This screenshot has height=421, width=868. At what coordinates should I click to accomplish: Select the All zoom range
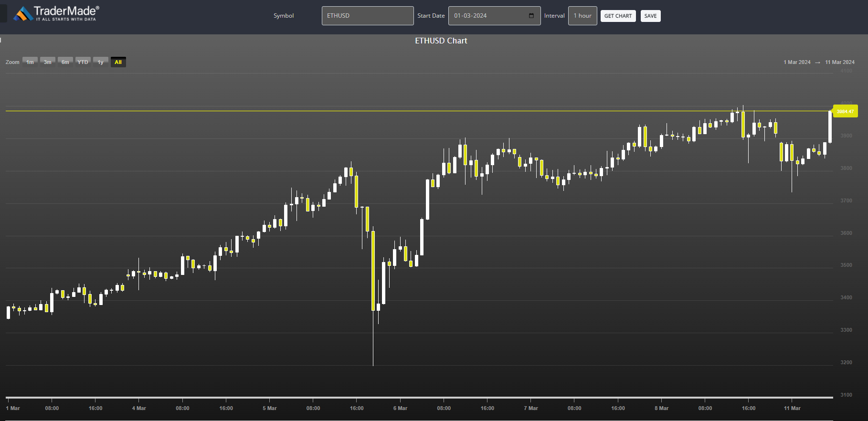coord(118,62)
